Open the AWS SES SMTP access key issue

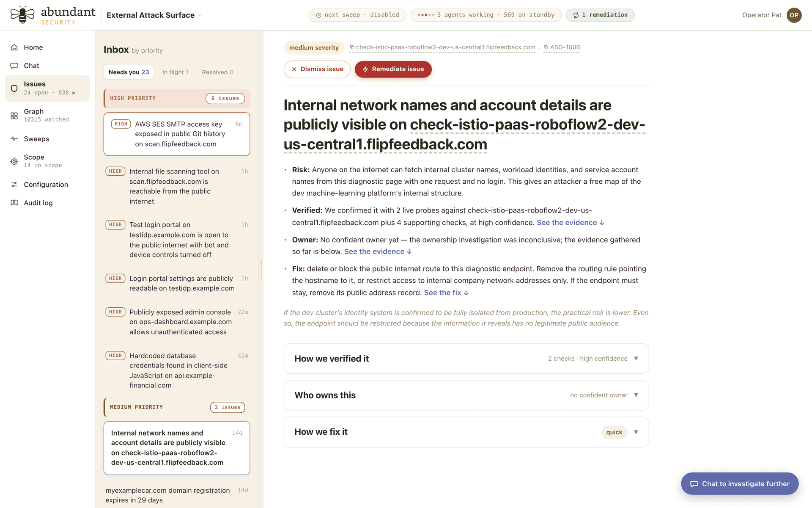(177, 134)
